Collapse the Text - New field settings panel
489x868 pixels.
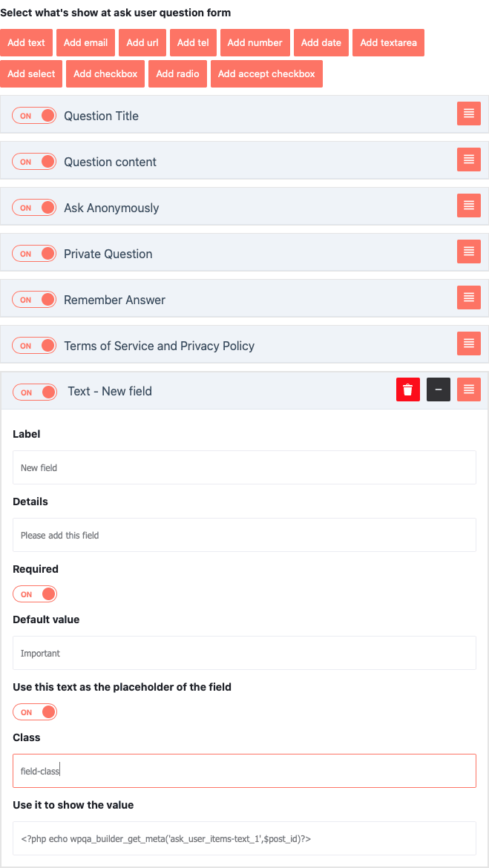438,389
